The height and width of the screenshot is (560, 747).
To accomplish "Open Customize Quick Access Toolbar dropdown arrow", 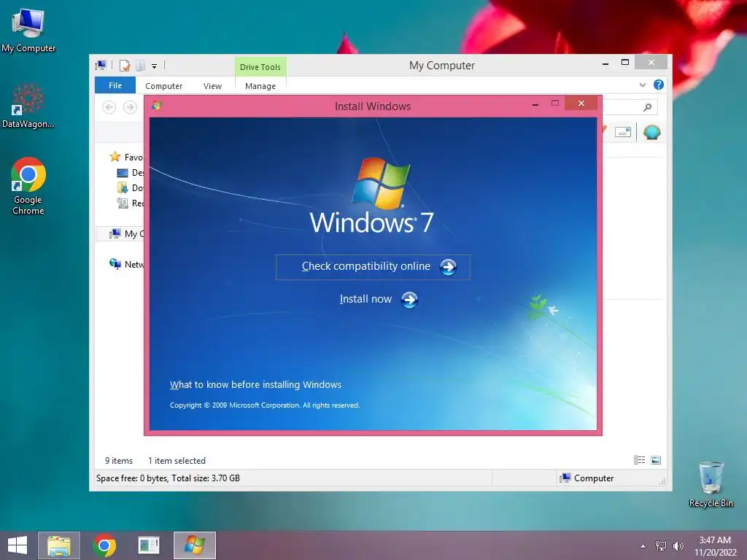I will click(155, 66).
